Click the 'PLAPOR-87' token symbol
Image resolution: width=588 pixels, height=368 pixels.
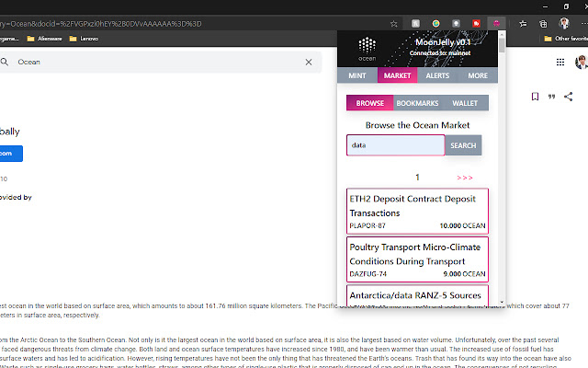pyautogui.click(x=367, y=225)
